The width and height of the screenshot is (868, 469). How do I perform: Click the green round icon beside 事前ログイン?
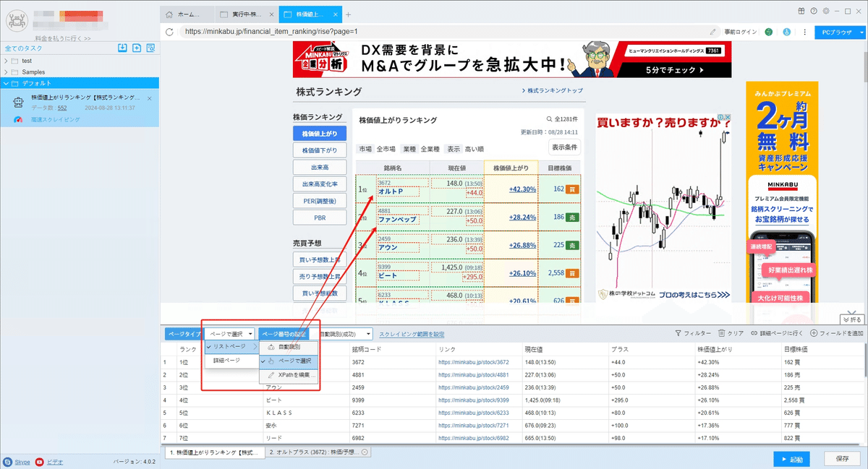point(768,32)
